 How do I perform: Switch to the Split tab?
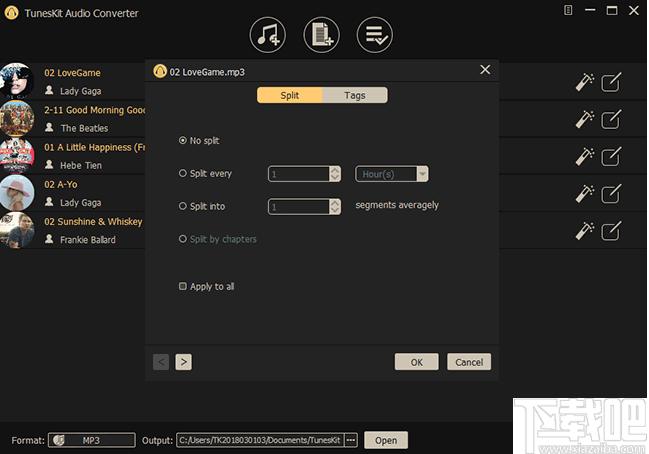click(289, 95)
